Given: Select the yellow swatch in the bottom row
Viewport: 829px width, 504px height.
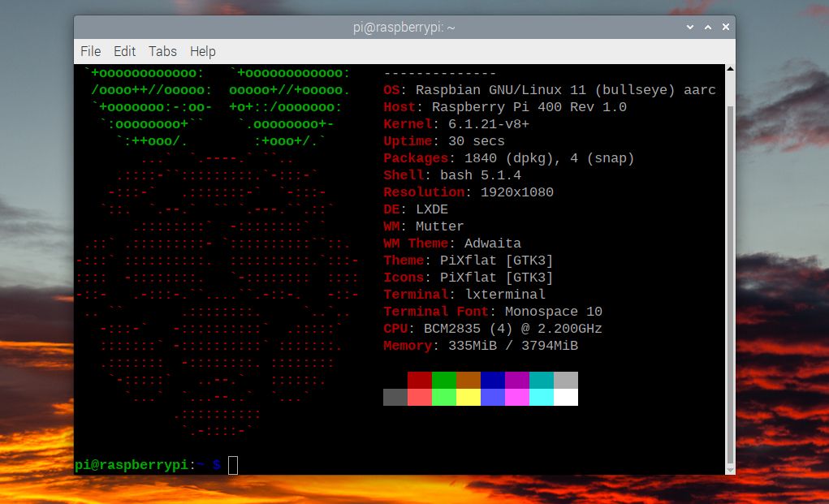Looking at the screenshot, I should pos(468,398).
